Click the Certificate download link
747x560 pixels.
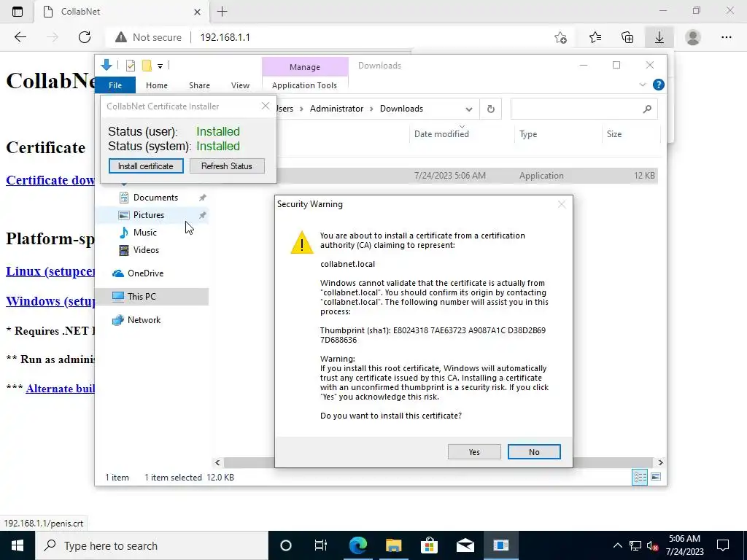[50, 180]
